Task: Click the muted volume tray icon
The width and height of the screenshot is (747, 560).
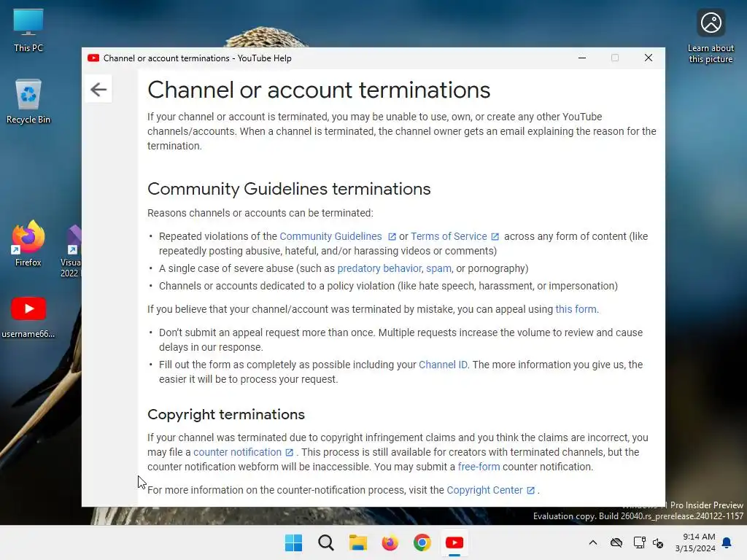Action: [659, 542]
